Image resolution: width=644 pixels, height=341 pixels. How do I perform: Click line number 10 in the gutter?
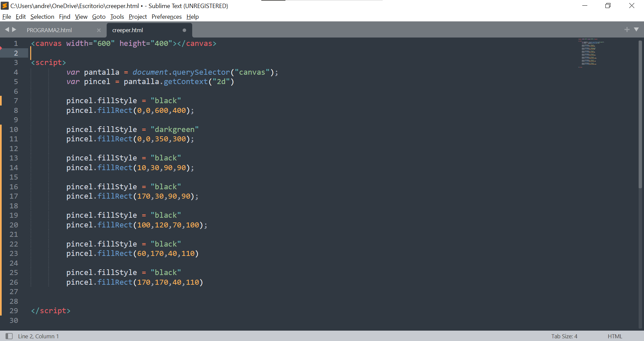point(14,129)
